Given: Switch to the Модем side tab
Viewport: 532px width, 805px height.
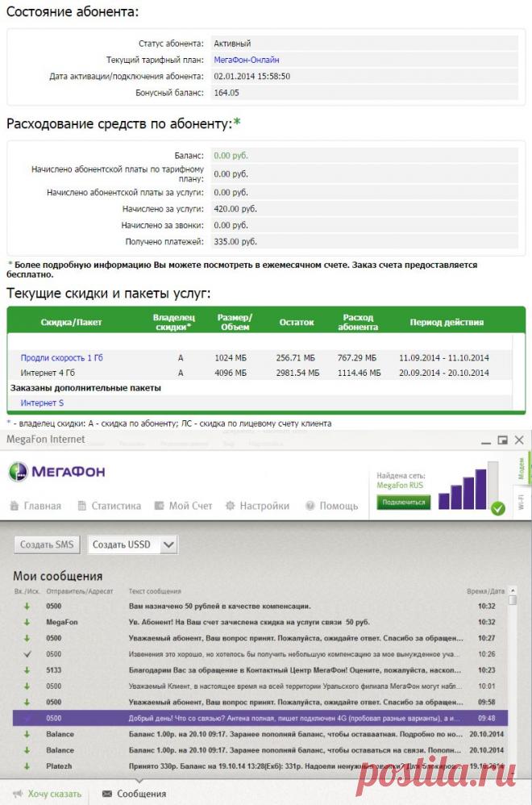Looking at the screenshot, I should (522, 468).
